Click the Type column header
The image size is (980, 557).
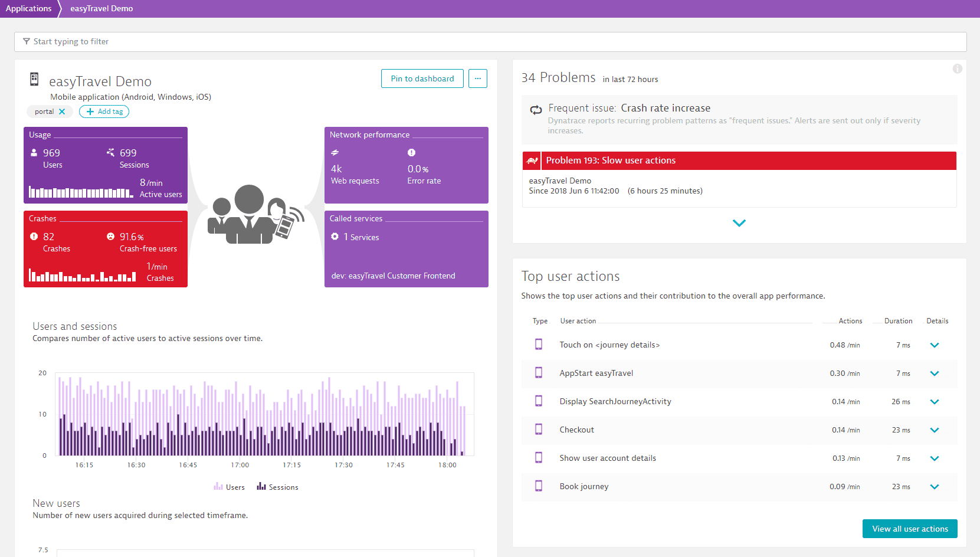(x=540, y=321)
